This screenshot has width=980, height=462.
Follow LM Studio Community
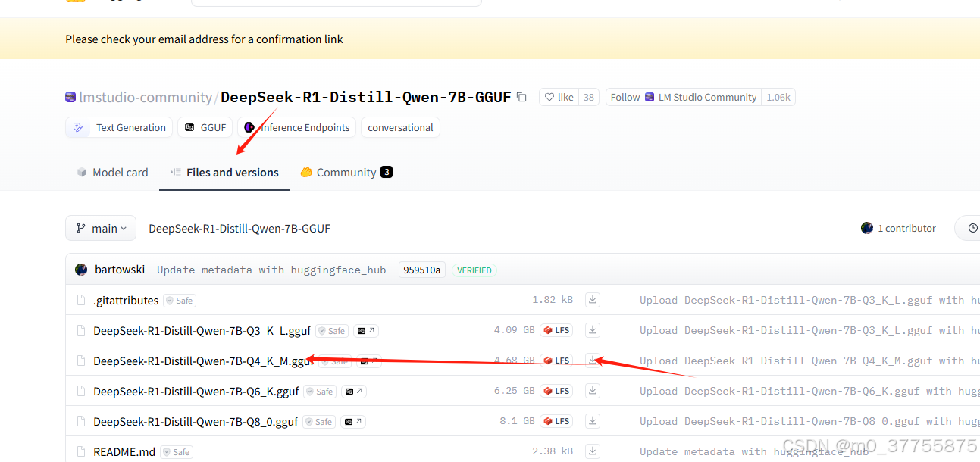pyautogui.click(x=684, y=97)
